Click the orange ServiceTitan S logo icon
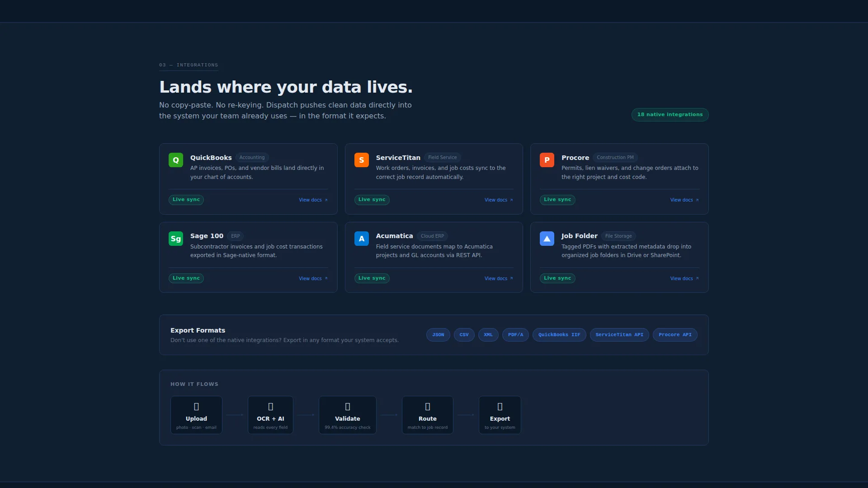Image resolution: width=868 pixels, height=488 pixels. 361,160
